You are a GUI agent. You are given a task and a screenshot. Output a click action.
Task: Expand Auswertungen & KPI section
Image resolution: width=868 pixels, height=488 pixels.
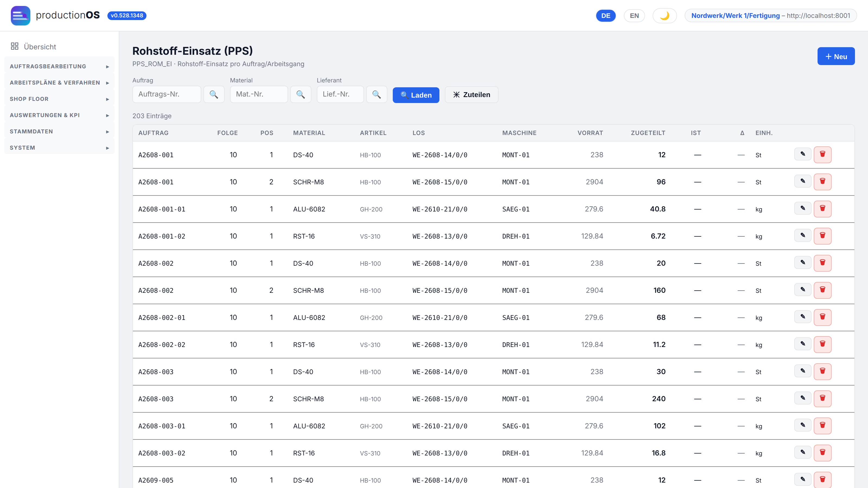point(59,115)
